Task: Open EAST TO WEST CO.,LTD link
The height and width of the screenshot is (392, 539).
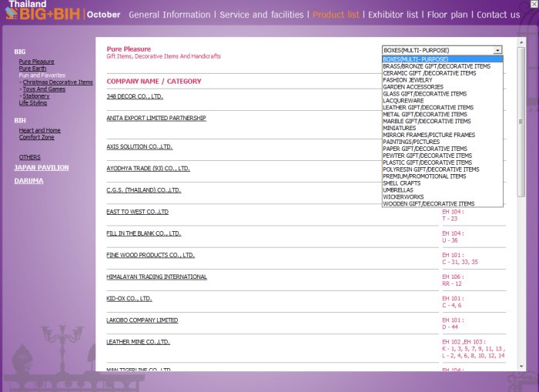Action: (x=138, y=212)
